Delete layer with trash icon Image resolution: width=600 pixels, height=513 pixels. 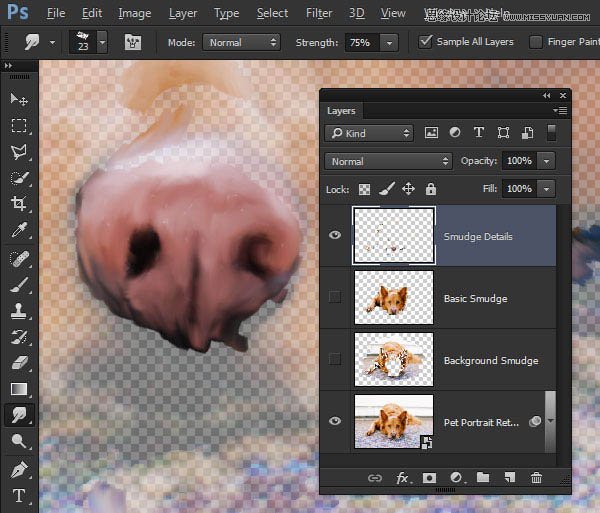[x=536, y=477]
